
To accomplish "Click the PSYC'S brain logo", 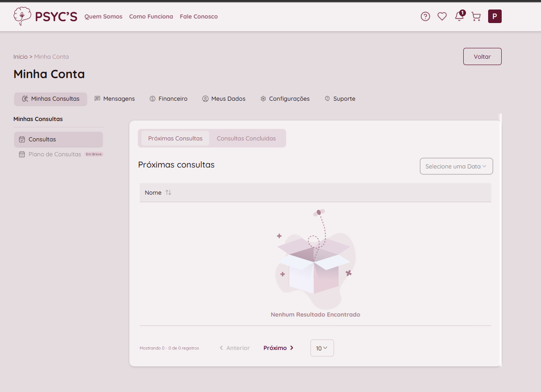I will click(21, 16).
